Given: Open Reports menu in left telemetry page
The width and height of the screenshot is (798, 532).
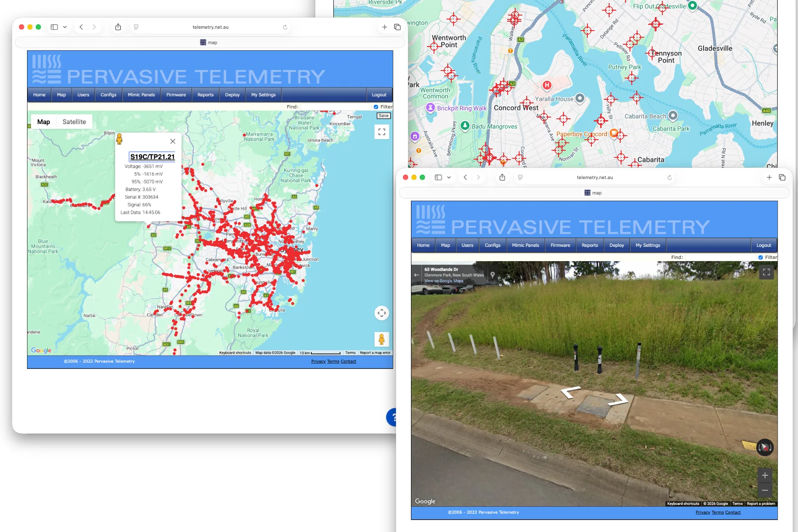Looking at the screenshot, I should pos(206,95).
